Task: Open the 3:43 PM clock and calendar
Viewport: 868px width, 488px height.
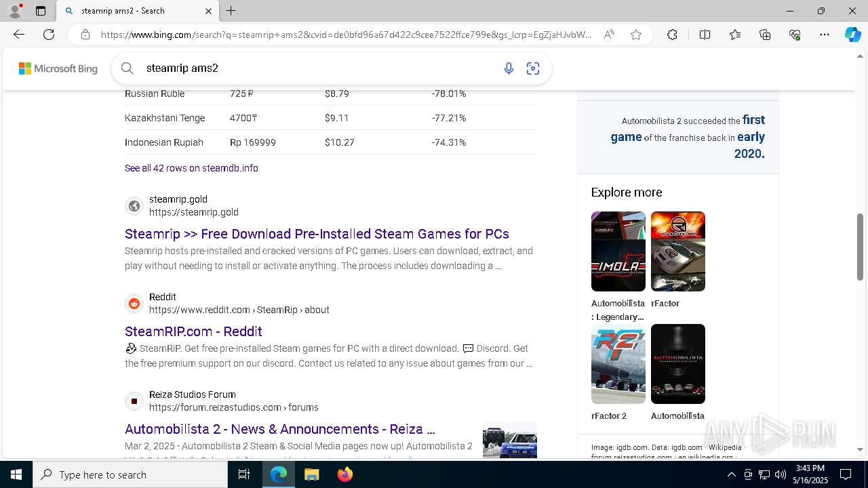Action: [x=810, y=474]
